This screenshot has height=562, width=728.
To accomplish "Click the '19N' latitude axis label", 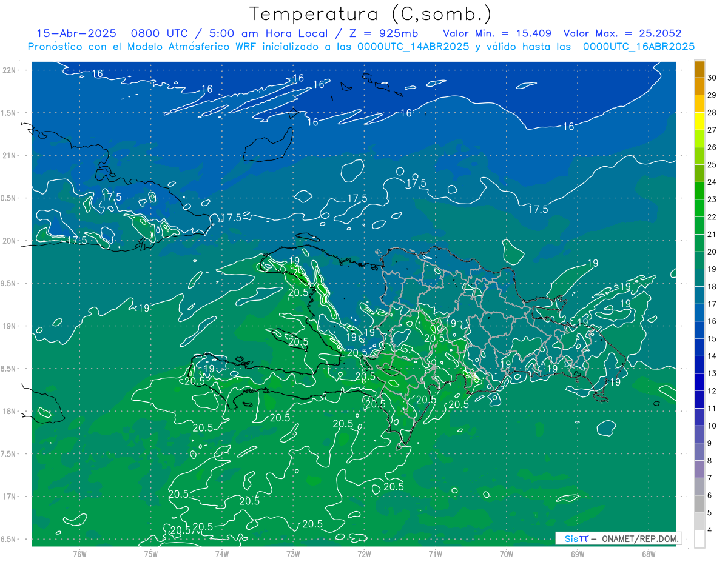I will coord(9,326).
